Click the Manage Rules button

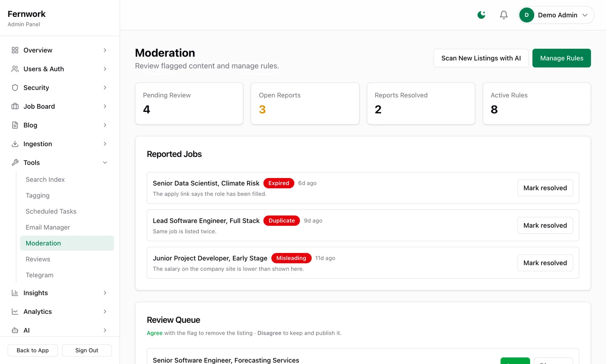[x=561, y=58]
